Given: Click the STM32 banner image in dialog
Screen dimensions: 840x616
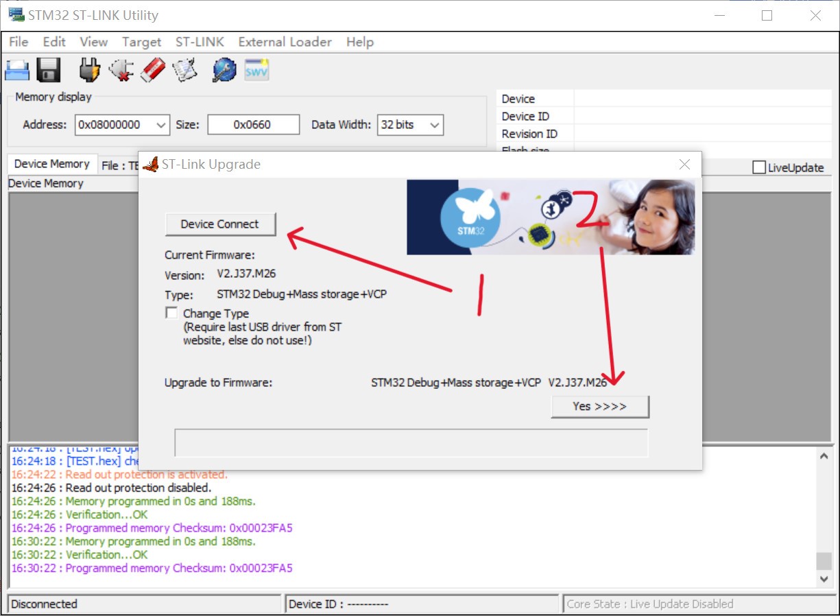Looking at the screenshot, I should 551,217.
